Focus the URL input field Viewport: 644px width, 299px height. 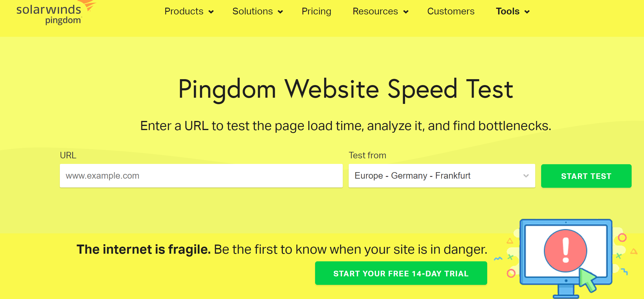201,176
